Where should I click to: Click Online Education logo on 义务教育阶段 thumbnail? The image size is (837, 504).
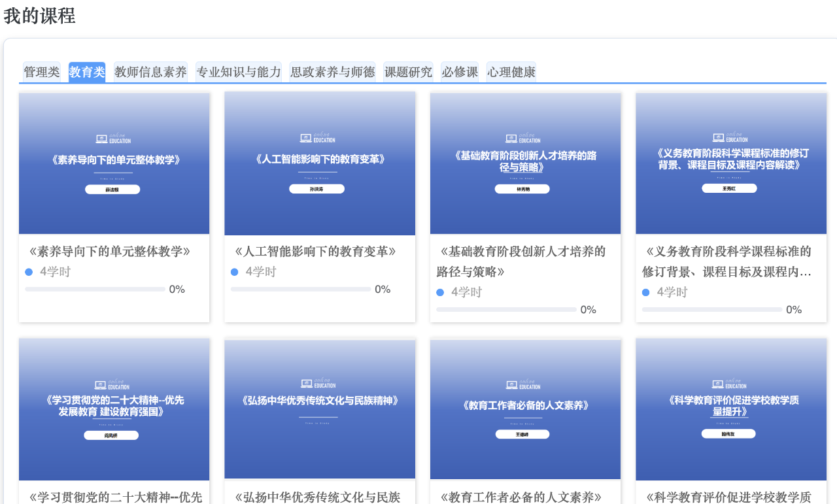coord(730,138)
